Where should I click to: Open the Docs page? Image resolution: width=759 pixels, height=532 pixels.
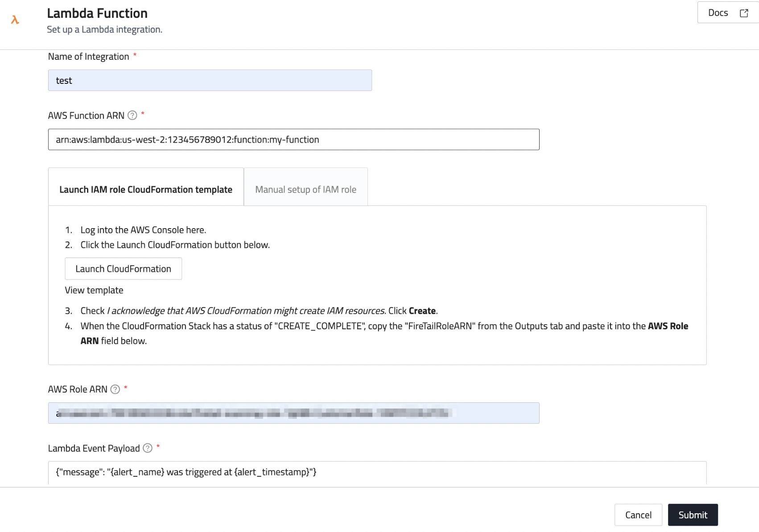727,13
